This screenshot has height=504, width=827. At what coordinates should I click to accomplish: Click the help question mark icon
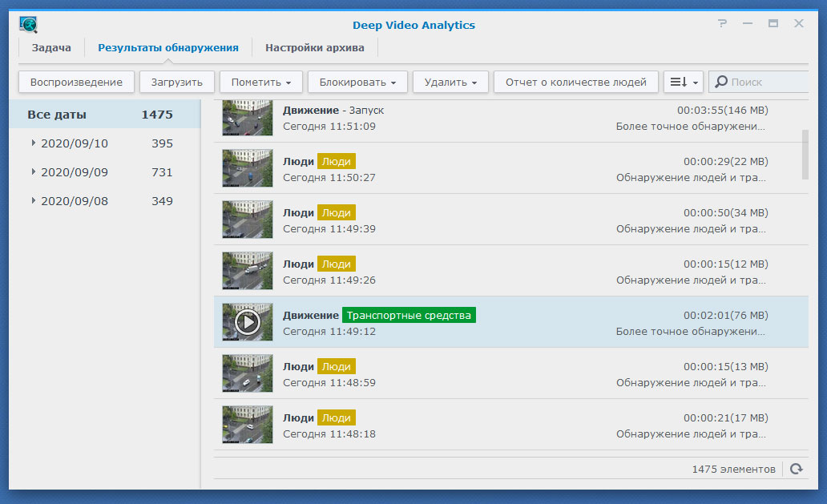pyautogui.click(x=723, y=24)
